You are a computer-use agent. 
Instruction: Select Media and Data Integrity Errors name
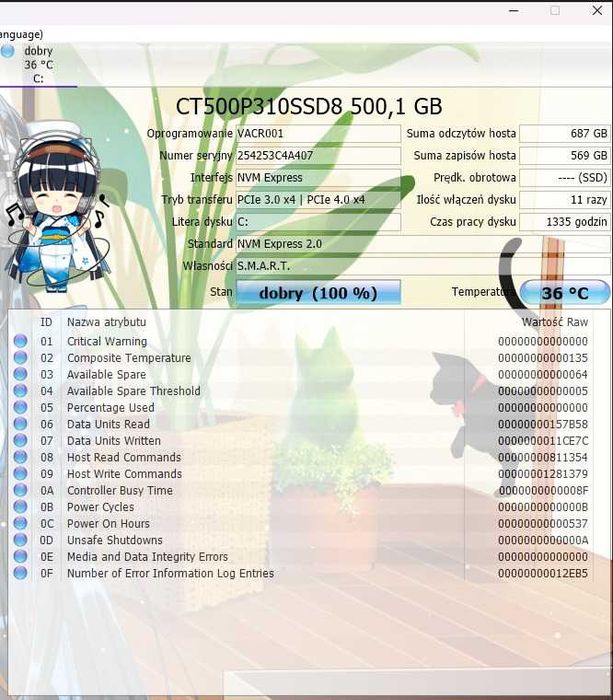(147, 556)
